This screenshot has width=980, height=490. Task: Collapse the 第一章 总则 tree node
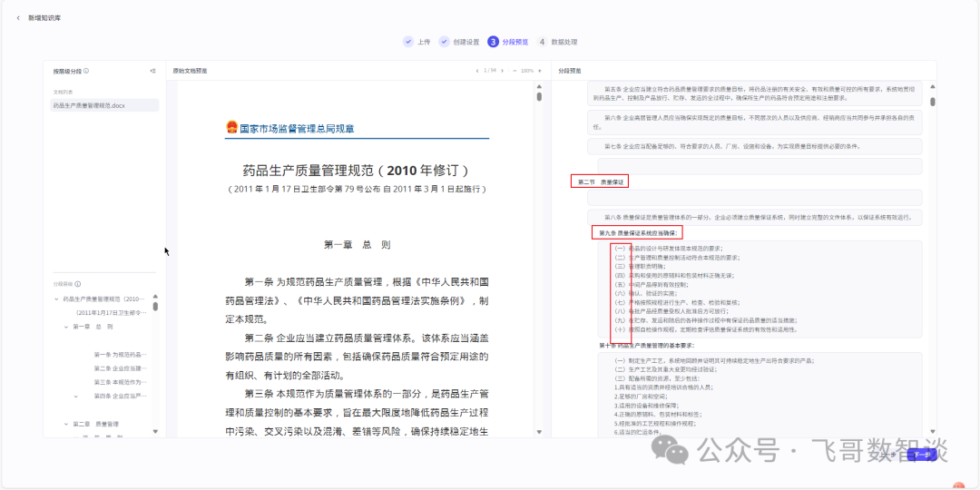tap(65, 327)
